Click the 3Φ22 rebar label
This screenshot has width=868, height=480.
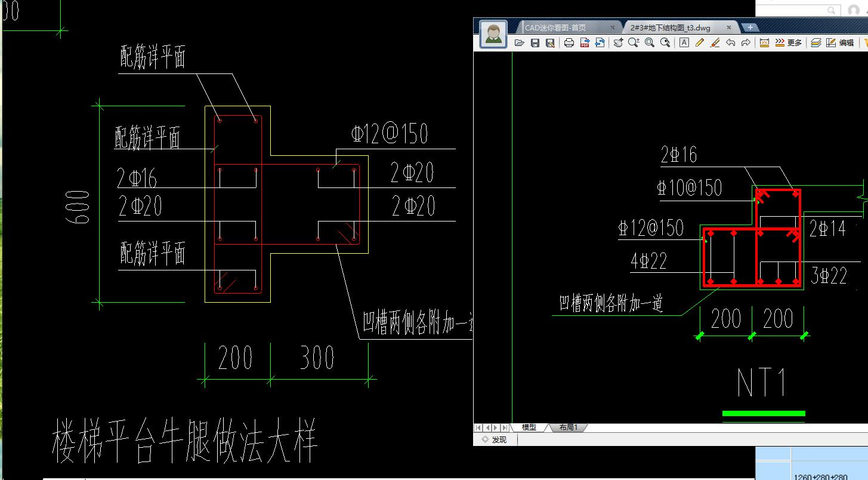[829, 276]
